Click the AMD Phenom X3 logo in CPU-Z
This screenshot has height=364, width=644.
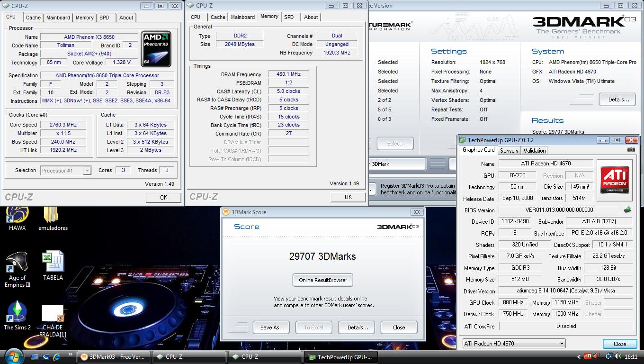tap(156, 49)
